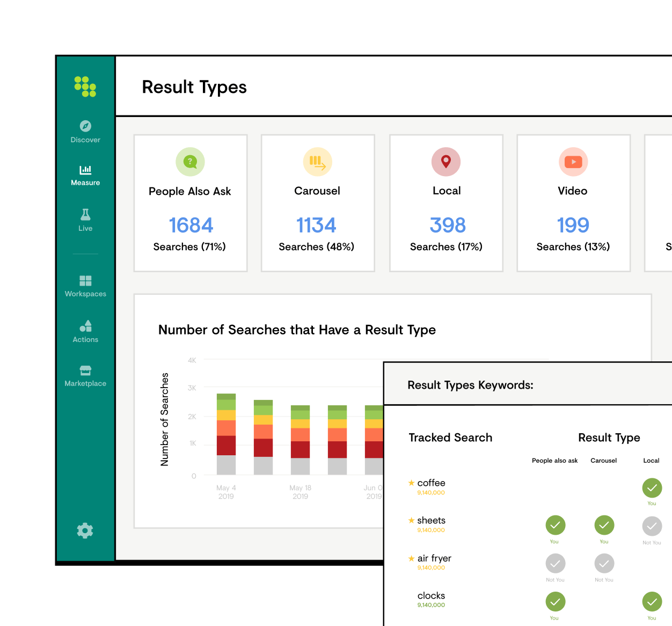Go to Live menu label
Viewport: 672px width, 626px height.
point(85,229)
